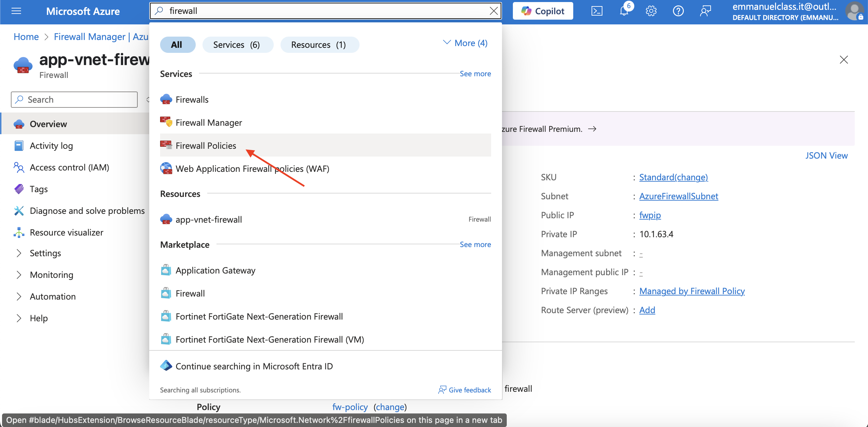Click the Entra ID diamond icon
868x427 pixels.
[166, 366]
